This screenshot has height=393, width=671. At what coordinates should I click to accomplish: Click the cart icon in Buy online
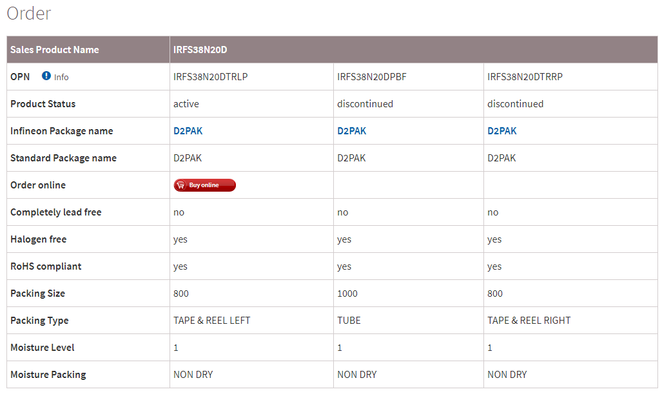click(181, 185)
